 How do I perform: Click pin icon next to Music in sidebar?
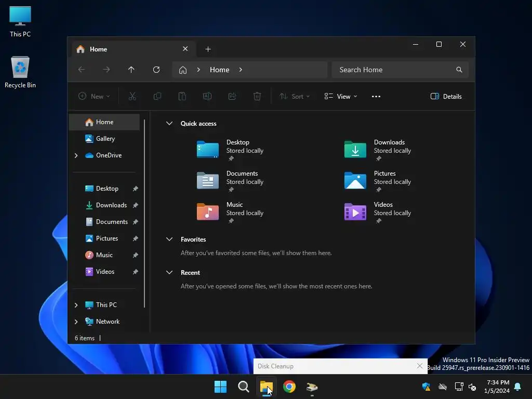coord(136,255)
